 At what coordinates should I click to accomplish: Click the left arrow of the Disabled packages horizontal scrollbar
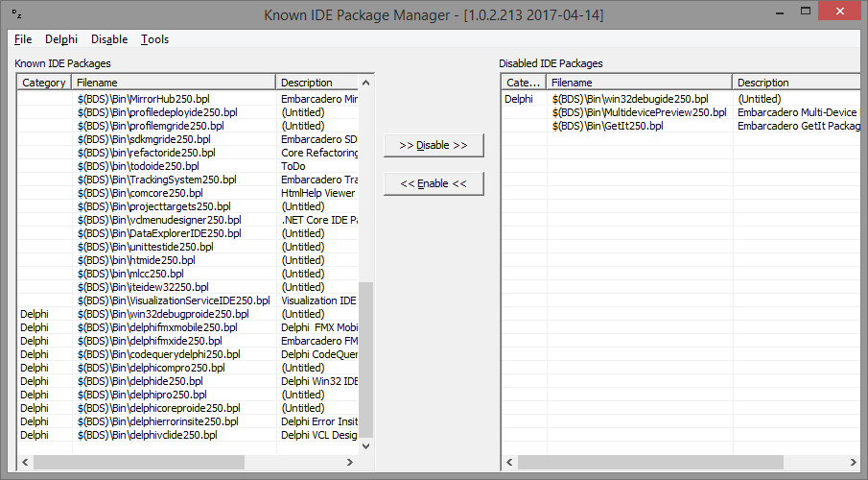click(x=509, y=462)
